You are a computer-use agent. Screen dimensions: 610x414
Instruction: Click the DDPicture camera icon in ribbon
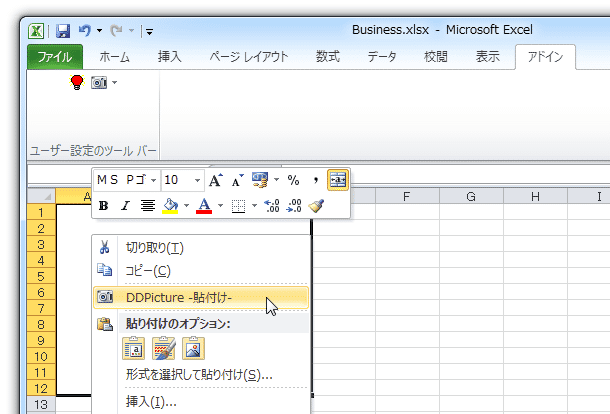click(x=99, y=82)
